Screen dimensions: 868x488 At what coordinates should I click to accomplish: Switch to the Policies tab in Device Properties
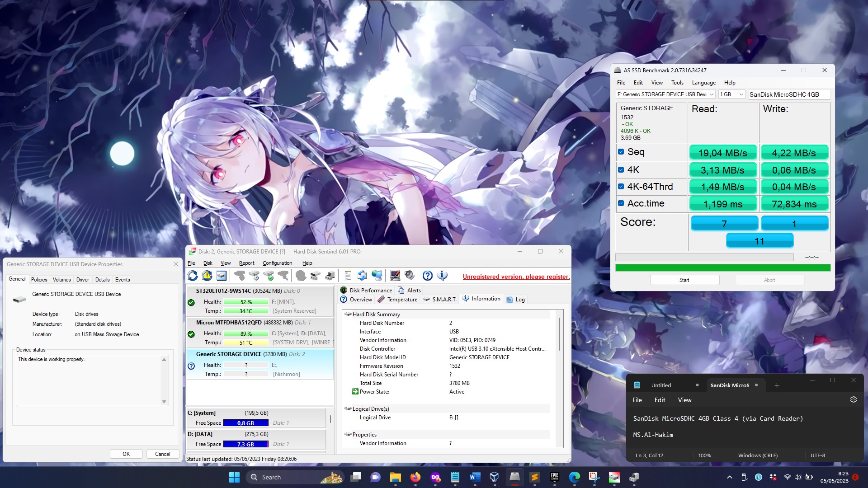pos(39,280)
